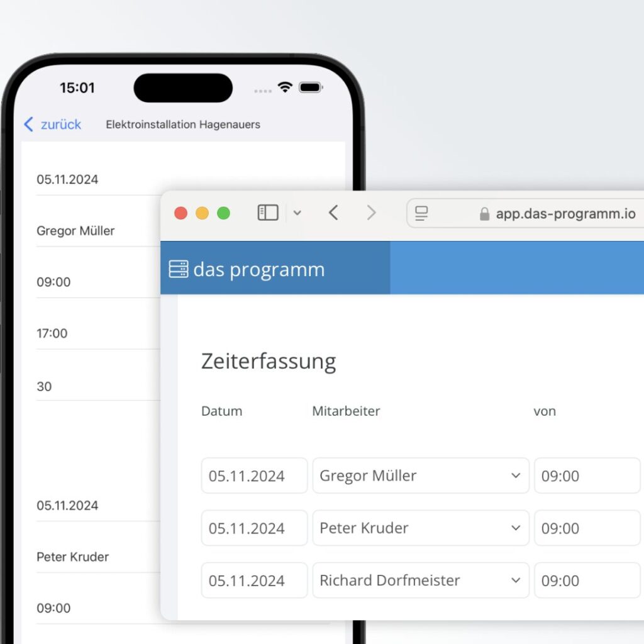Tap 17:00 time entry on phone
644x644 pixels.
tap(52, 333)
